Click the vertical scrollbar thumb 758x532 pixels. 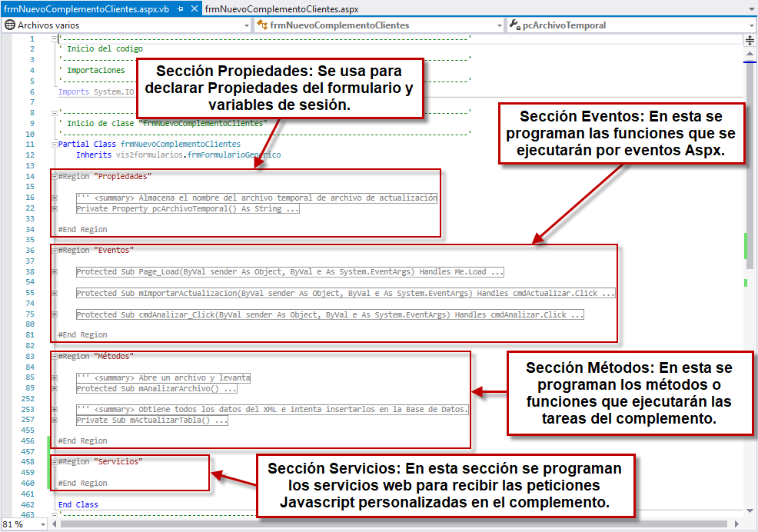click(x=750, y=165)
